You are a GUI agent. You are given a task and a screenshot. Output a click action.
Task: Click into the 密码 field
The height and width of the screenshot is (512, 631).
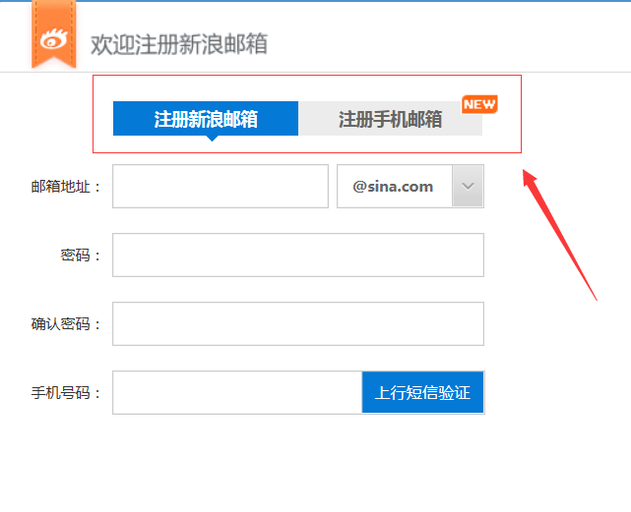point(298,255)
